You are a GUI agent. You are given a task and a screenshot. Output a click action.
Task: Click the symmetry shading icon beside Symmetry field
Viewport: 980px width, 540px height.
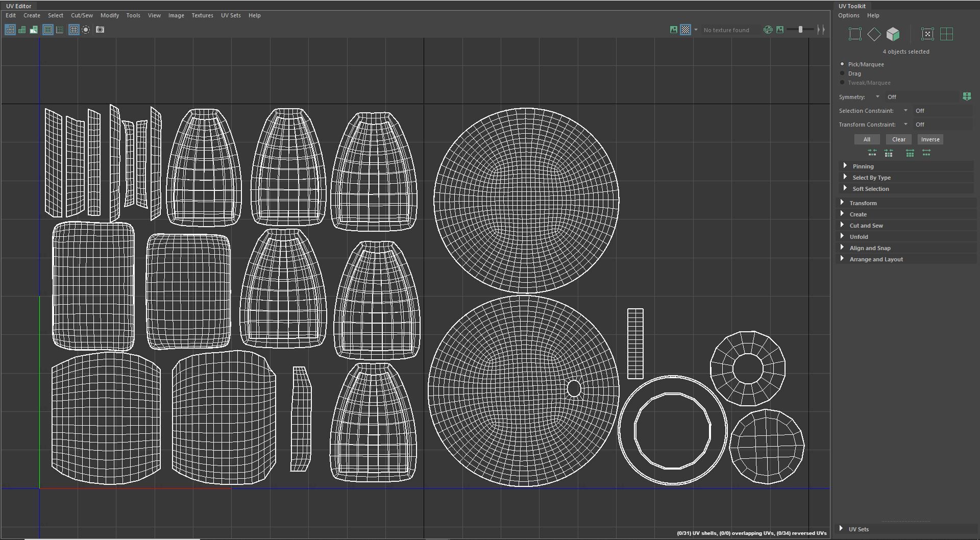[967, 96]
